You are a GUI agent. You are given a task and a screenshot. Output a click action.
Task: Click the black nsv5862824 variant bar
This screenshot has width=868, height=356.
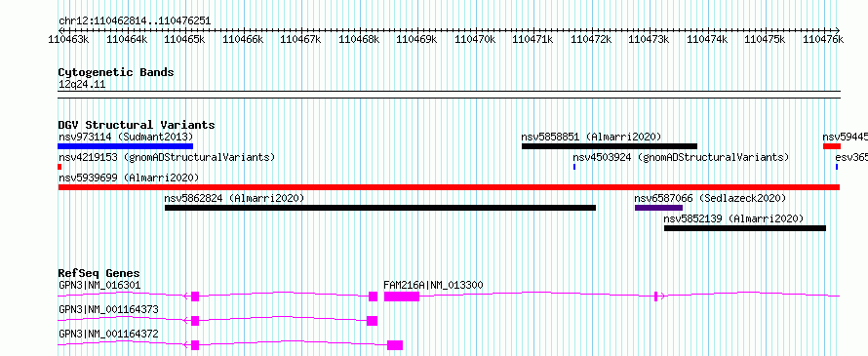pyautogui.click(x=380, y=208)
